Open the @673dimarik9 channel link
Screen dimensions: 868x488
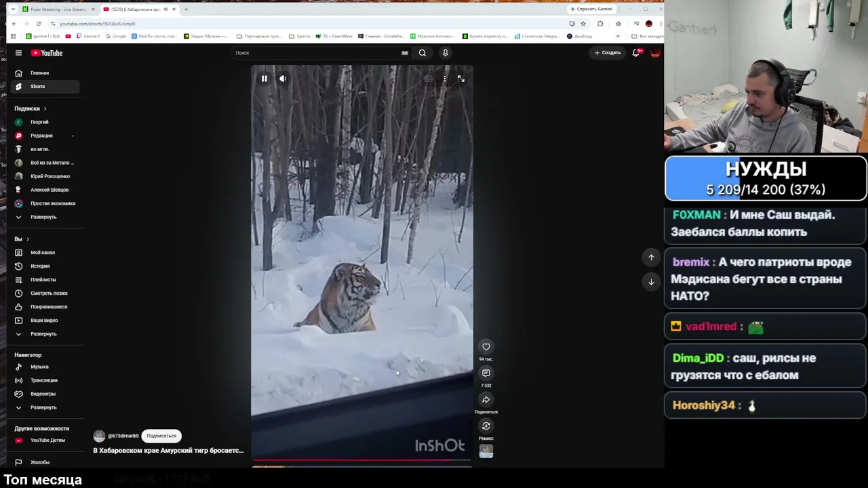(x=123, y=436)
